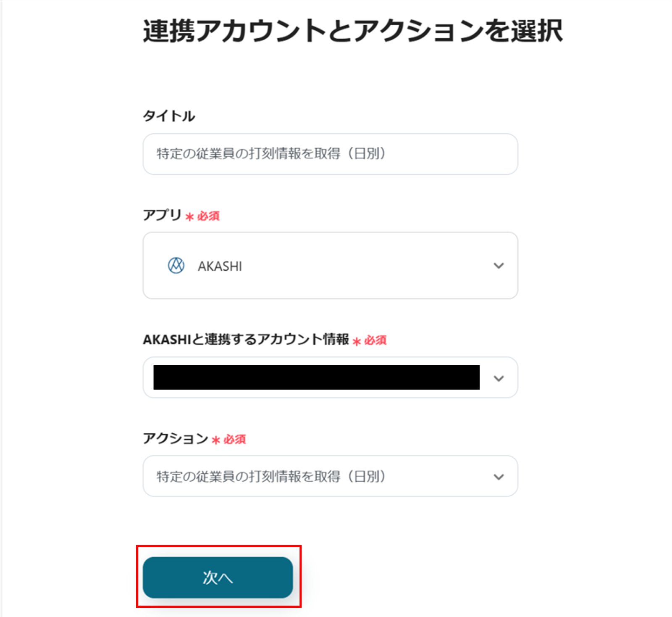Click the 必須 marker next to アクション
Screen dimensions: 672x617
(234, 440)
